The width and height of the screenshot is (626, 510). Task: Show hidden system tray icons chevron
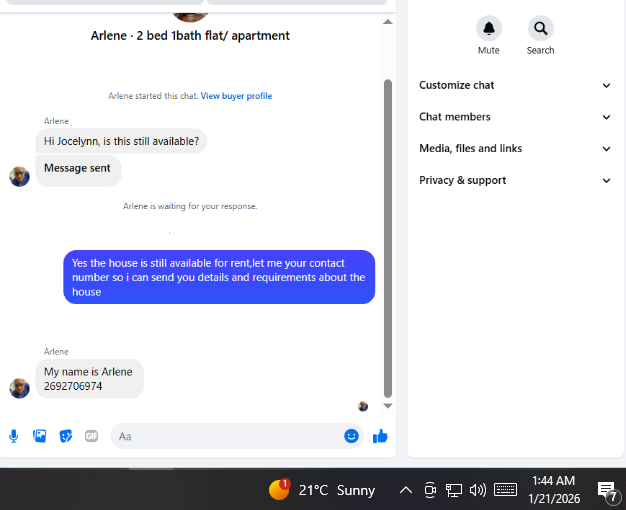pos(406,490)
